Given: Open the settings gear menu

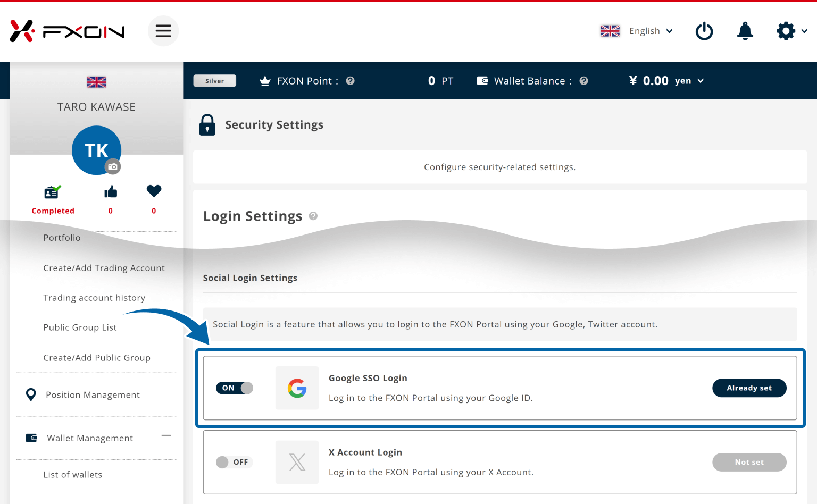Looking at the screenshot, I should coord(786,31).
